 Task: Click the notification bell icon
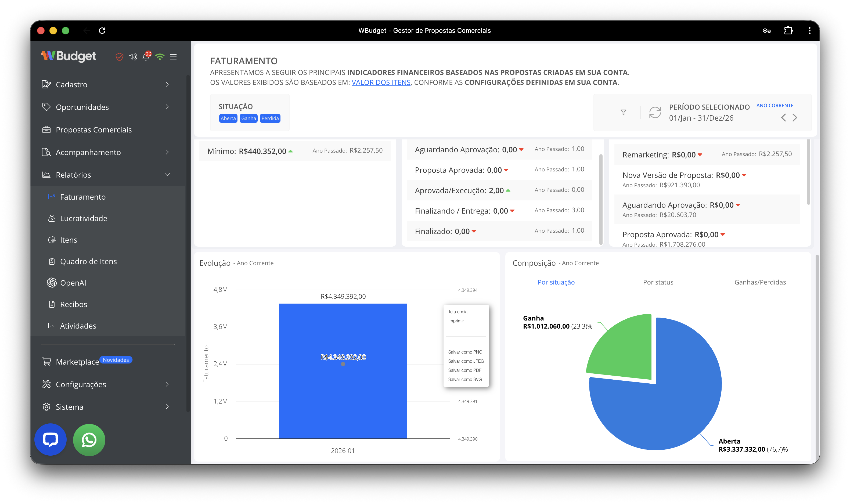pyautogui.click(x=146, y=57)
